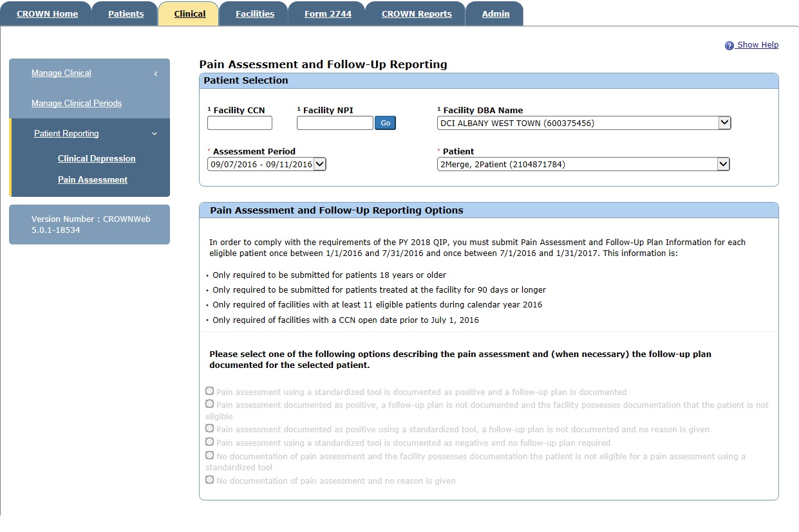
Task: Select positive, no follow-up, patient not eligible option
Action: tap(210, 404)
